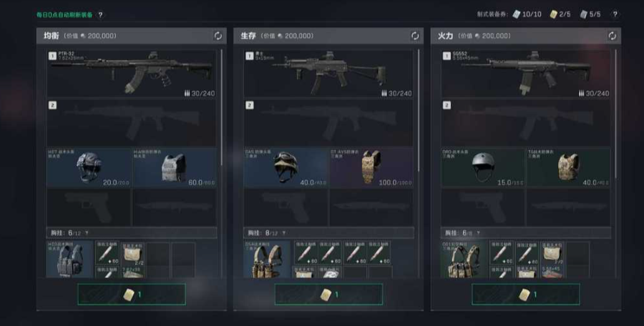Select the SG552 rifle weapon slot
644x326 pixels.
(526, 74)
